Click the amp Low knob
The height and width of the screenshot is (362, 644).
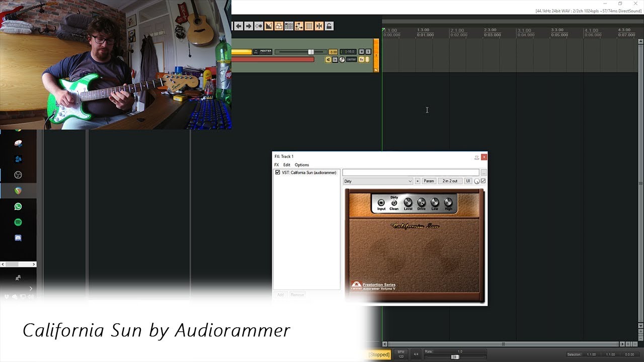click(435, 202)
